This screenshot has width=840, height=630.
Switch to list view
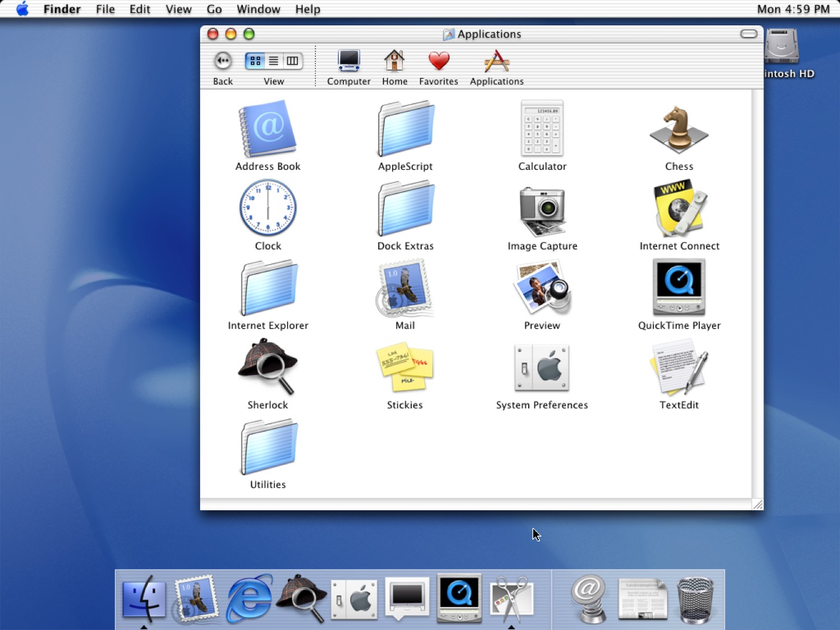pyautogui.click(x=274, y=61)
